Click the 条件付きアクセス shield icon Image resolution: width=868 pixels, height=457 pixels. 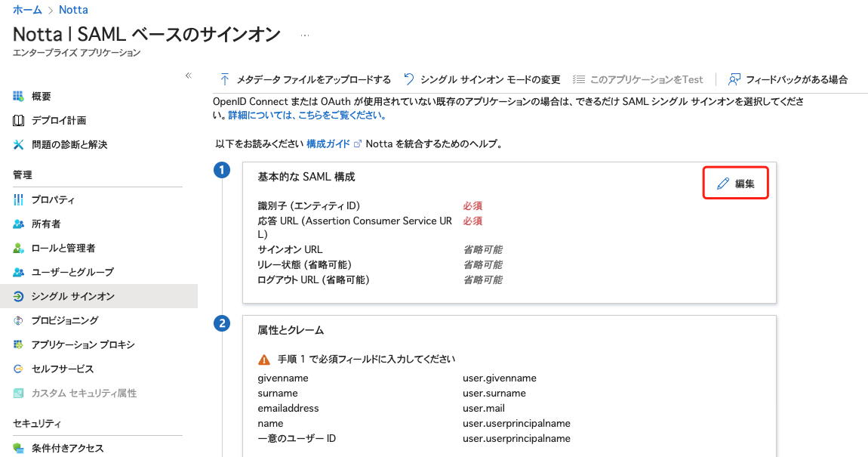coord(18,448)
